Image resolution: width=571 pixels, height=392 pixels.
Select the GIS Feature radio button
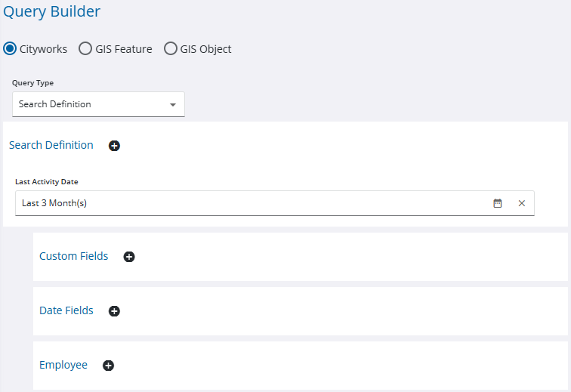click(x=85, y=49)
